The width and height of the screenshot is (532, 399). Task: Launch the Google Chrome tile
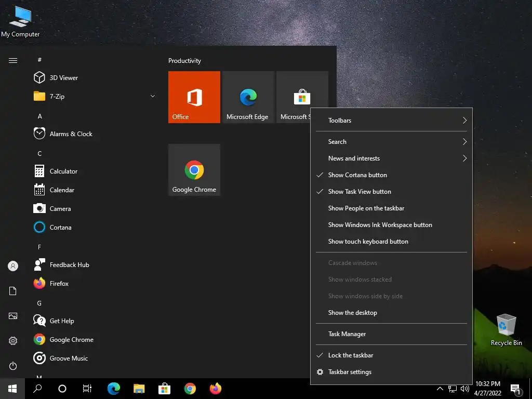194,170
